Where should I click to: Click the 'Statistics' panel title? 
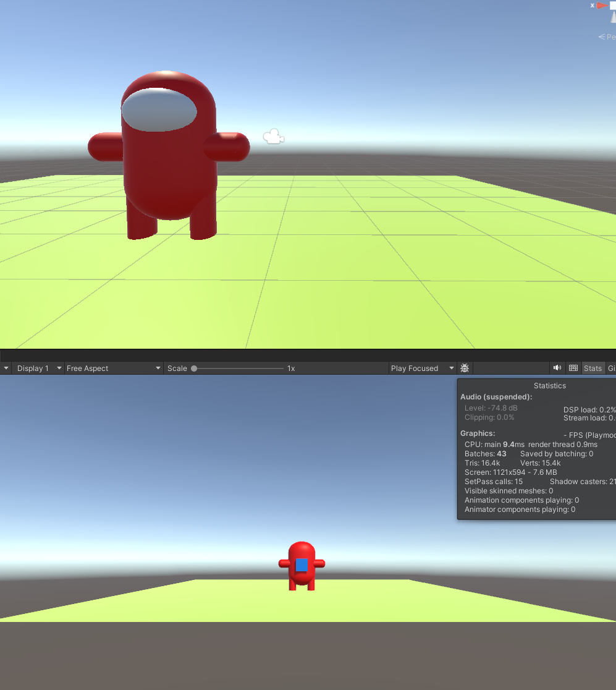[x=550, y=385]
